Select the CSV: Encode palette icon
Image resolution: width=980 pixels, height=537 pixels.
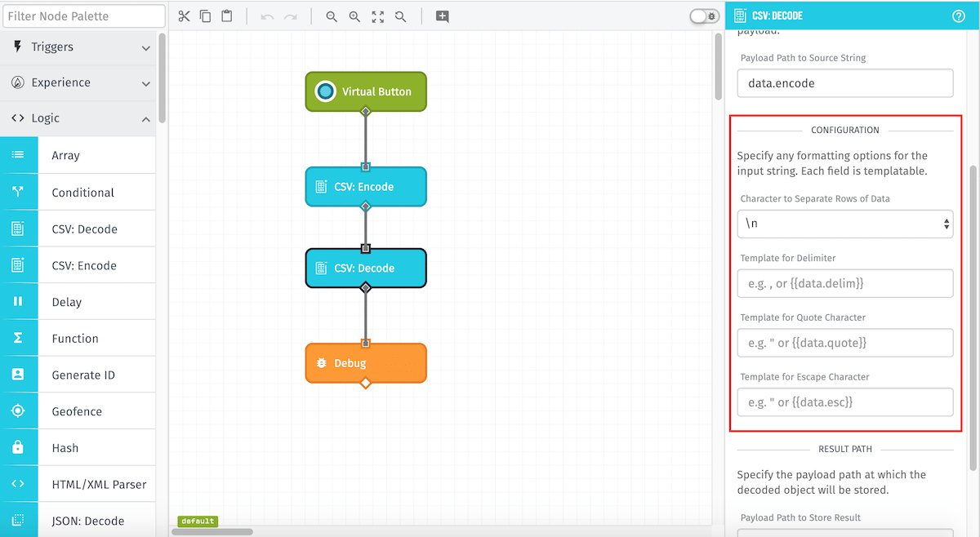19,265
